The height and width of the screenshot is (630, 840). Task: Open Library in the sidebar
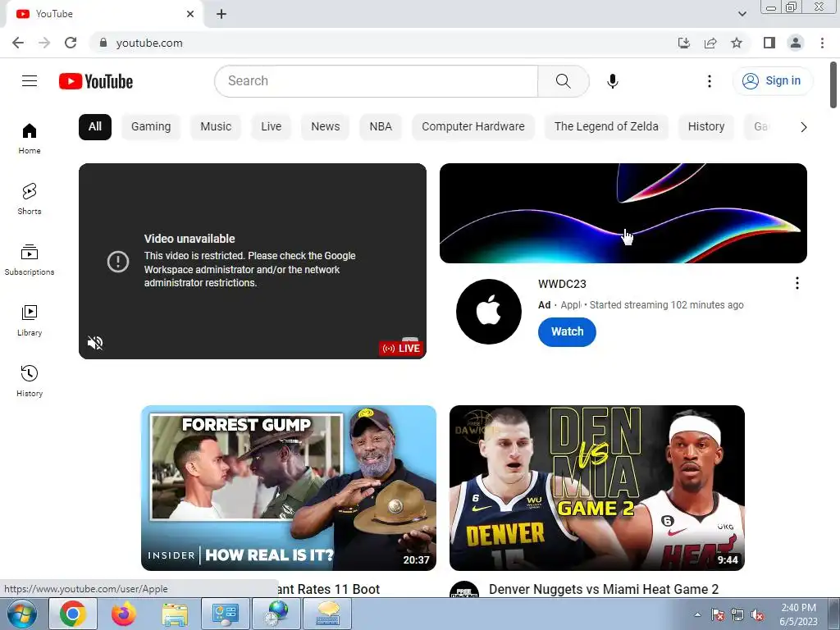(30, 321)
